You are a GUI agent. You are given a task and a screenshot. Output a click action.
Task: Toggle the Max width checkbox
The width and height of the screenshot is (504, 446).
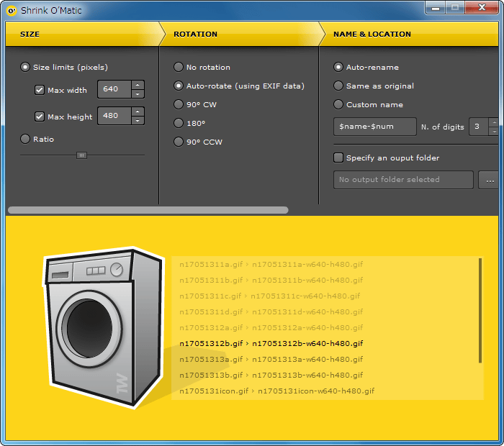pos(39,90)
